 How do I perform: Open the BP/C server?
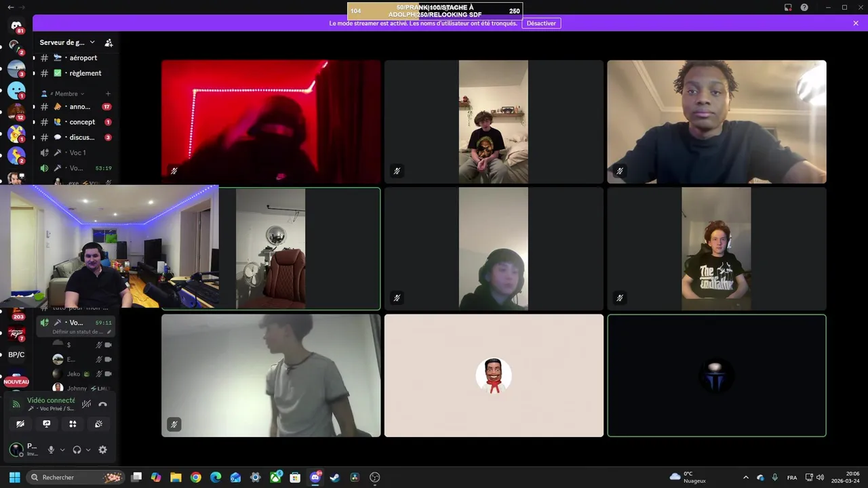point(16,354)
